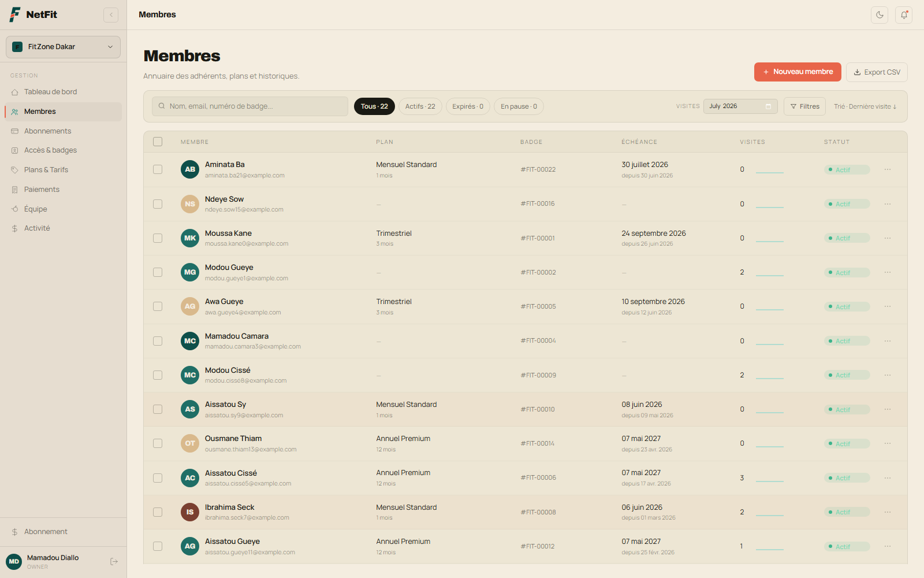Click the IS avatar of Ibrahima Seck
924x578 pixels.
[190, 512]
